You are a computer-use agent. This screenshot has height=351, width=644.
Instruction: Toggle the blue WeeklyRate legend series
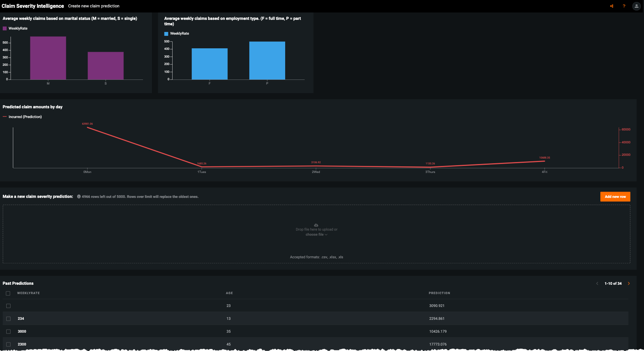(x=166, y=34)
